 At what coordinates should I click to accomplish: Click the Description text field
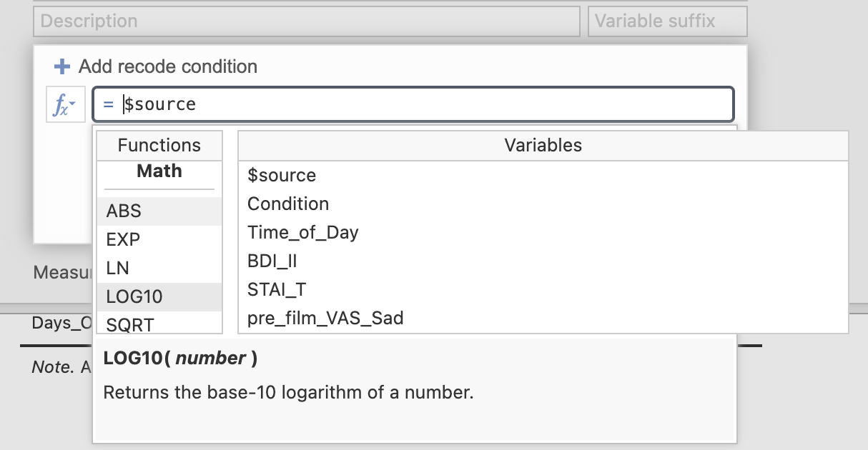click(x=306, y=21)
